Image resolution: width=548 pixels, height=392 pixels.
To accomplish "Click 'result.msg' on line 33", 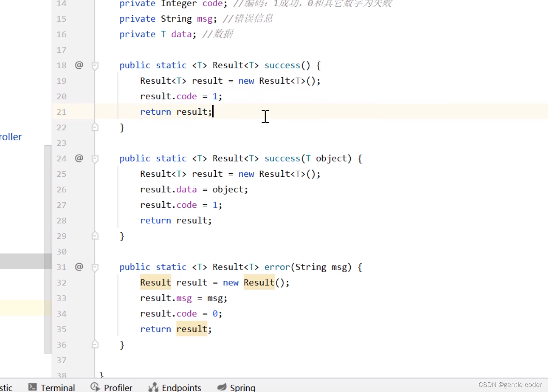I will pyautogui.click(x=166, y=298).
